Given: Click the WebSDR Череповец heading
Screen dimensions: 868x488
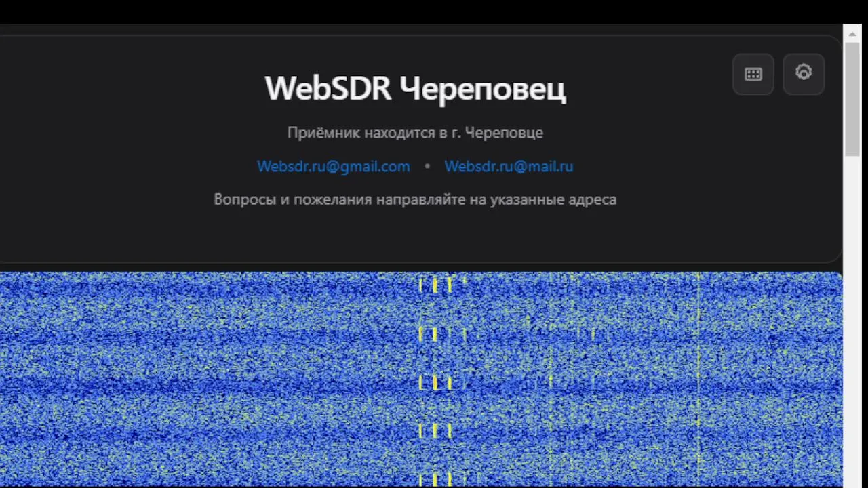Looking at the screenshot, I should pyautogui.click(x=415, y=89).
